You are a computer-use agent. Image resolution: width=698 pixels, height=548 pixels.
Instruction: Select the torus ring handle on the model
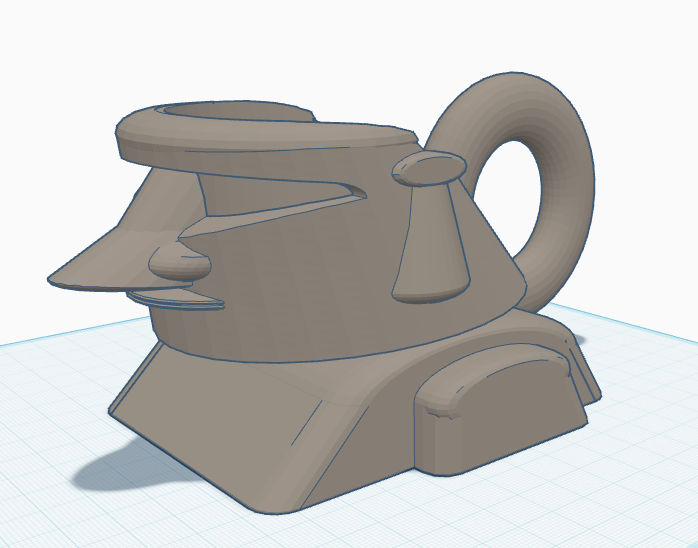(x=568, y=178)
